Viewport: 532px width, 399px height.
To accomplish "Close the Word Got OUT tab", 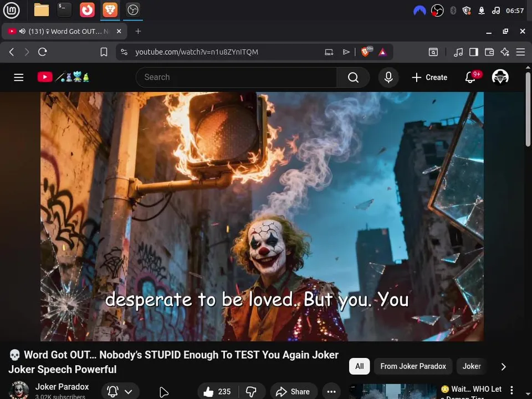I will [x=119, y=31].
